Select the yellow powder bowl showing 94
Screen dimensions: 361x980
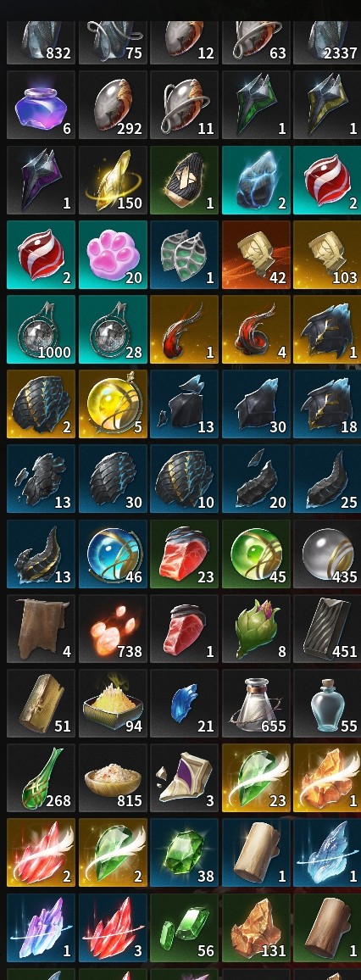click(x=113, y=704)
